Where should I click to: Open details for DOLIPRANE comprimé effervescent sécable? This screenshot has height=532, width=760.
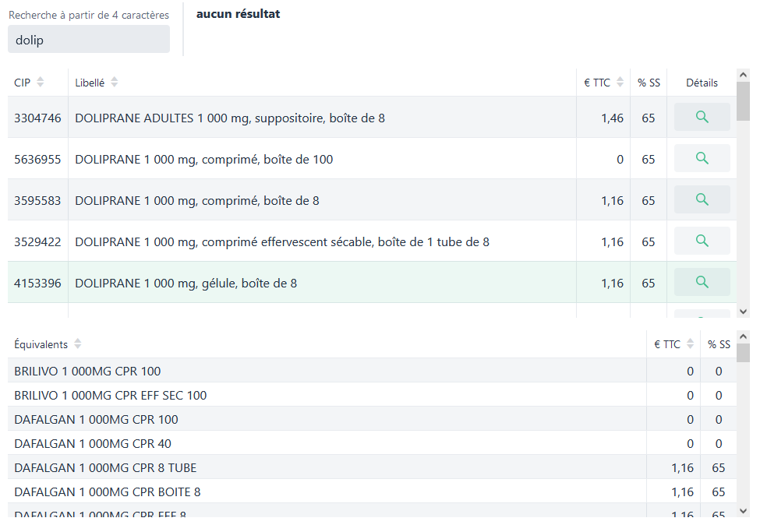(702, 241)
